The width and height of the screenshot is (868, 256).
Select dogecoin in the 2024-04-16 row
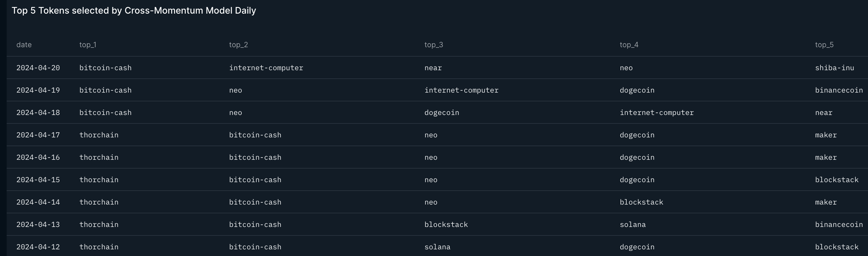(637, 157)
